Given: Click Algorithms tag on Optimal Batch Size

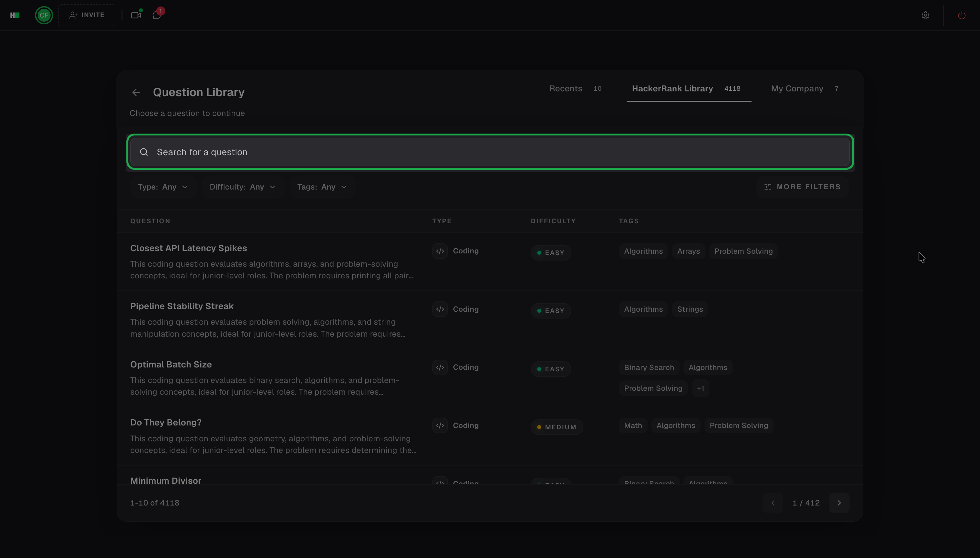Looking at the screenshot, I should pos(707,367).
